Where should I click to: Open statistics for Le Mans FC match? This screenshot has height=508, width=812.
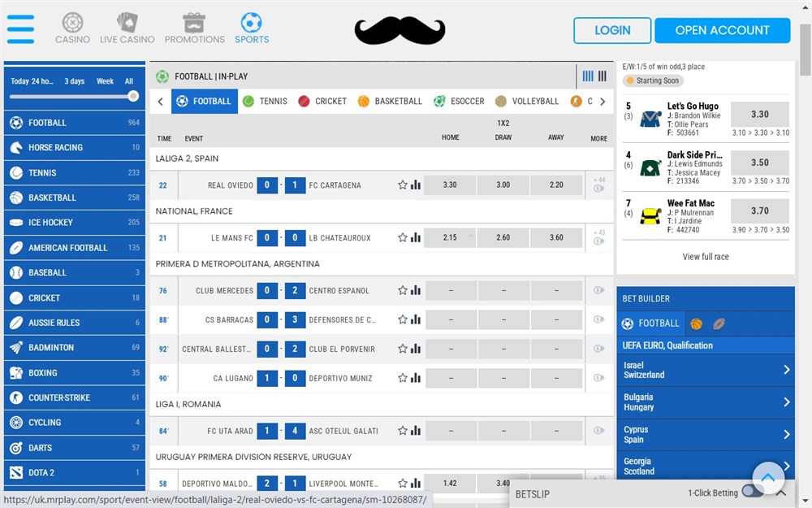coord(415,238)
